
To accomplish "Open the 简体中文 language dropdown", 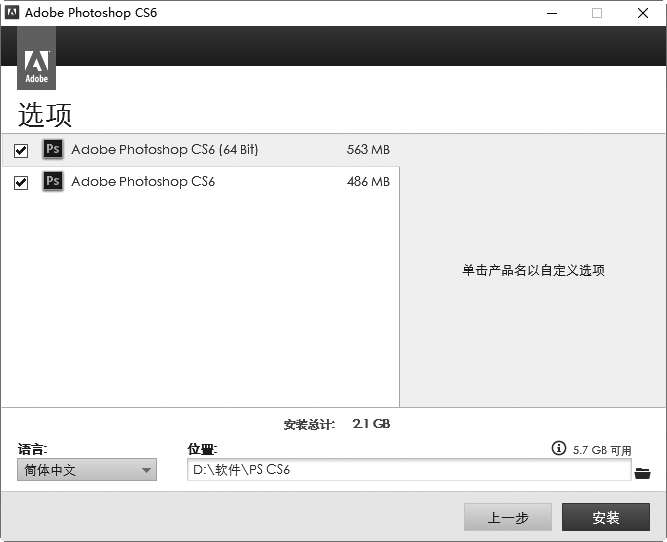I will (87, 470).
